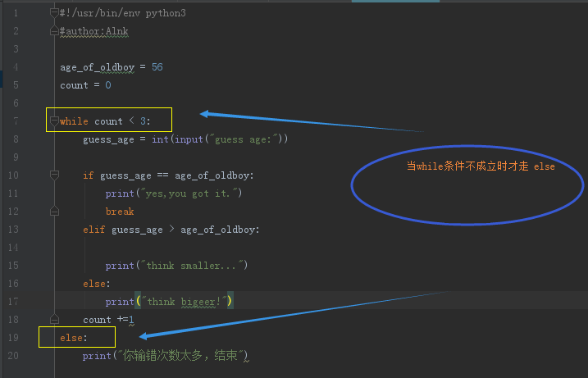Click line number 20 in the gutter

pyautogui.click(x=13, y=355)
